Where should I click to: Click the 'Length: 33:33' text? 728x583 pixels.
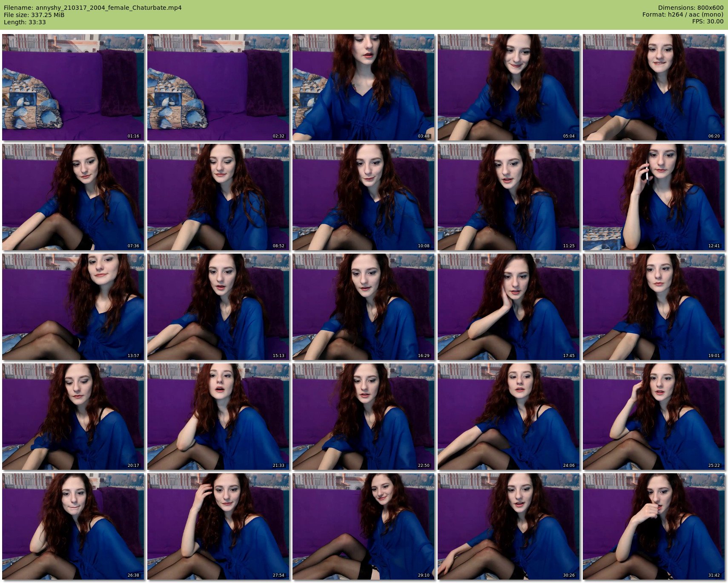[x=25, y=22]
